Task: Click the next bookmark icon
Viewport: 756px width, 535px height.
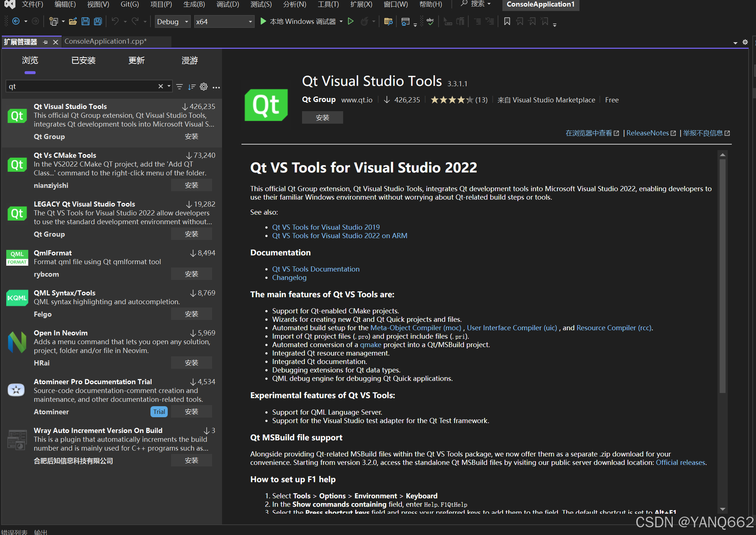Action: point(532,22)
